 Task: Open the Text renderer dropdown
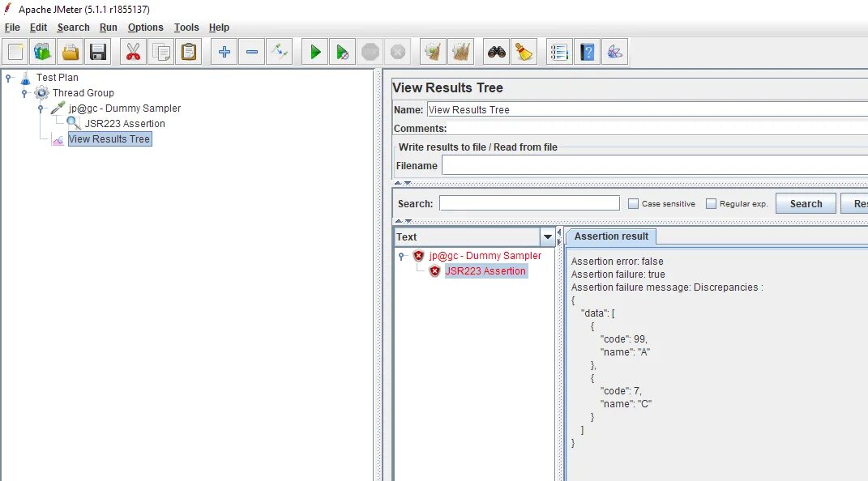click(x=548, y=236)
